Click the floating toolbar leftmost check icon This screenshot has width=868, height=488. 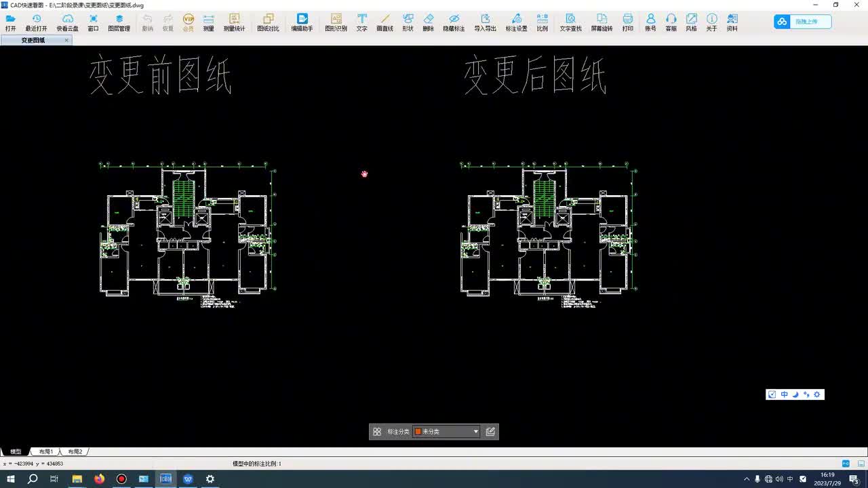pyautogui.click(x=772, y=394)
